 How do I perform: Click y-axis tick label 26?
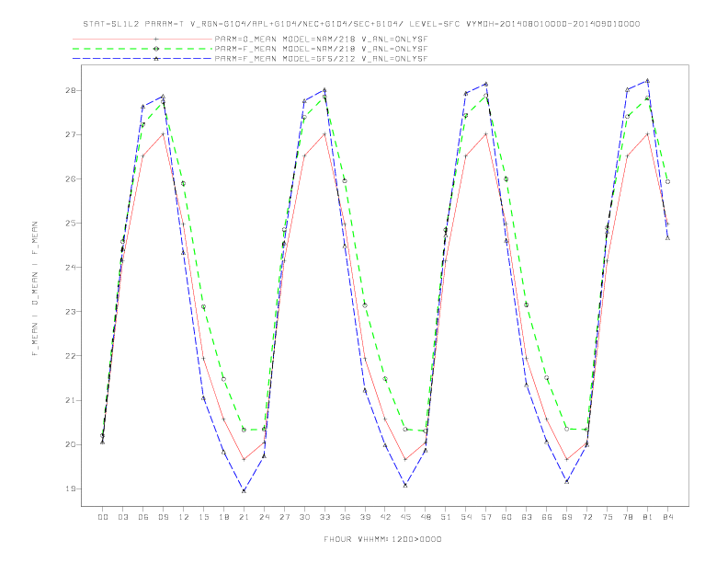(70, 178)
